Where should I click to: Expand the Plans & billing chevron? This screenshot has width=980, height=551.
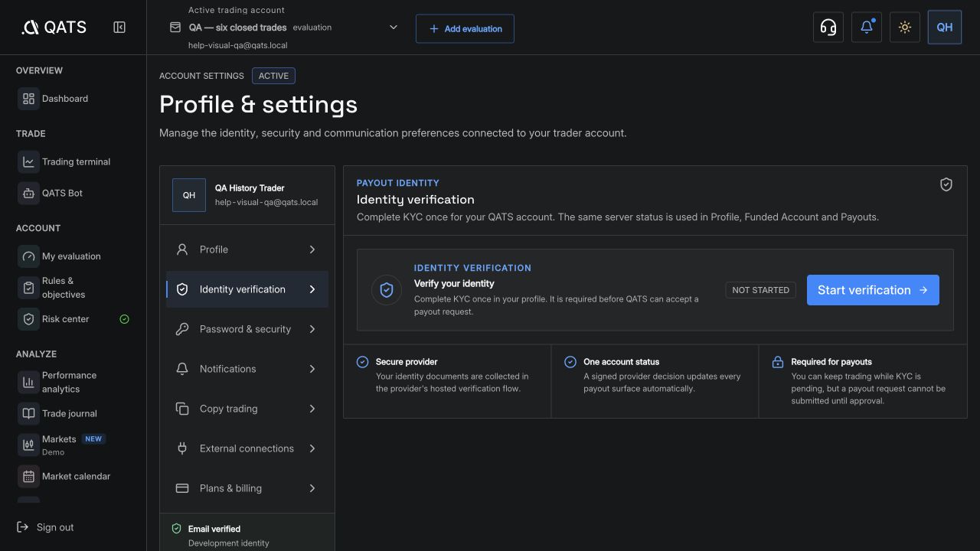click(312, 488)
